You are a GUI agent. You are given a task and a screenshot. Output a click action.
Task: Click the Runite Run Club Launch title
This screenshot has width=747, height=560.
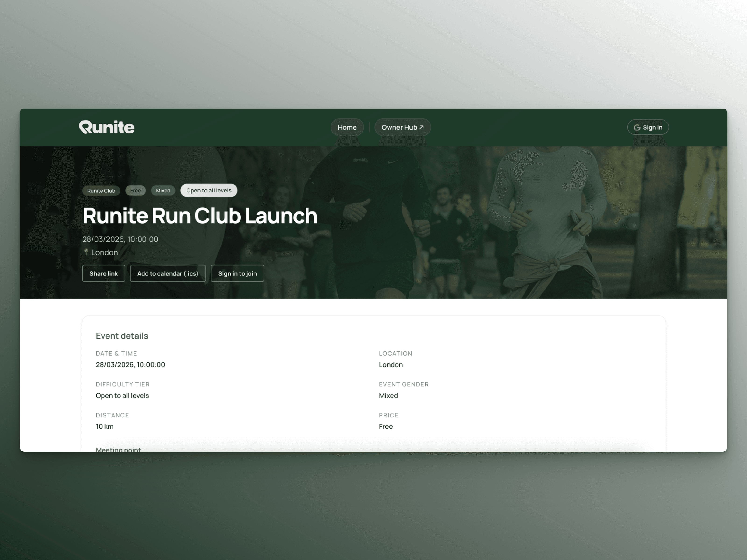tap(200, 216)
